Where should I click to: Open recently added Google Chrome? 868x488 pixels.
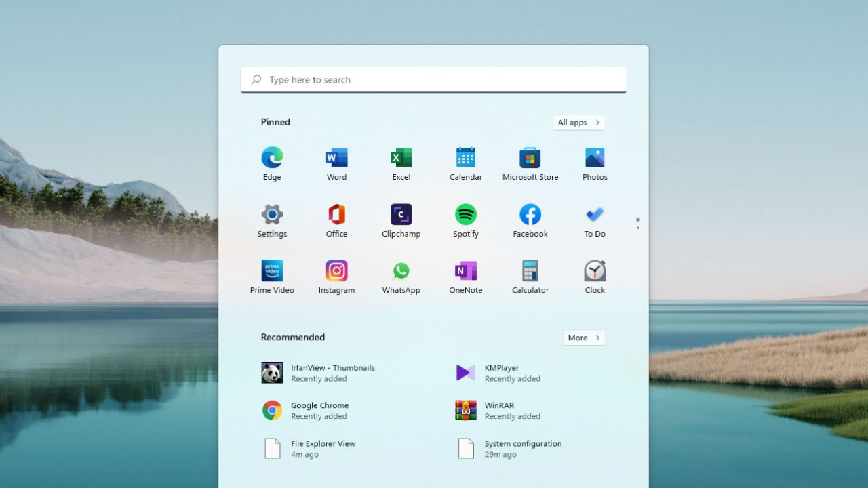(x=319, y=410)
